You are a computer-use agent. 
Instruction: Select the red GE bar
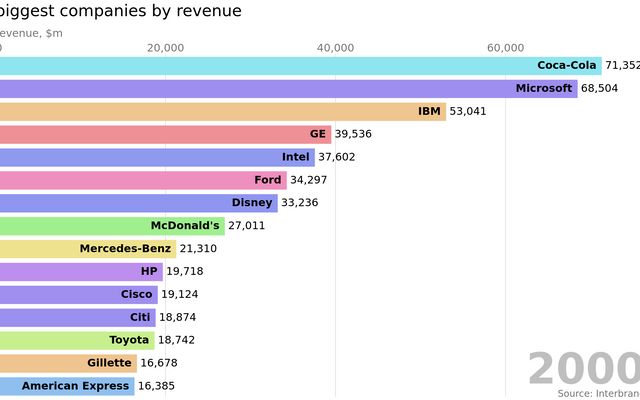[x=165, y=134]
